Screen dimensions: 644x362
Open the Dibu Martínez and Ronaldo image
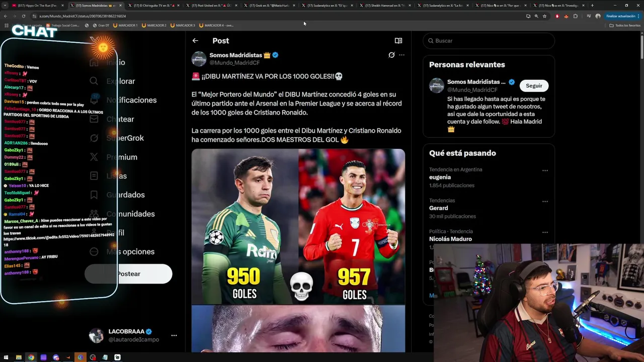pos(298,227)
